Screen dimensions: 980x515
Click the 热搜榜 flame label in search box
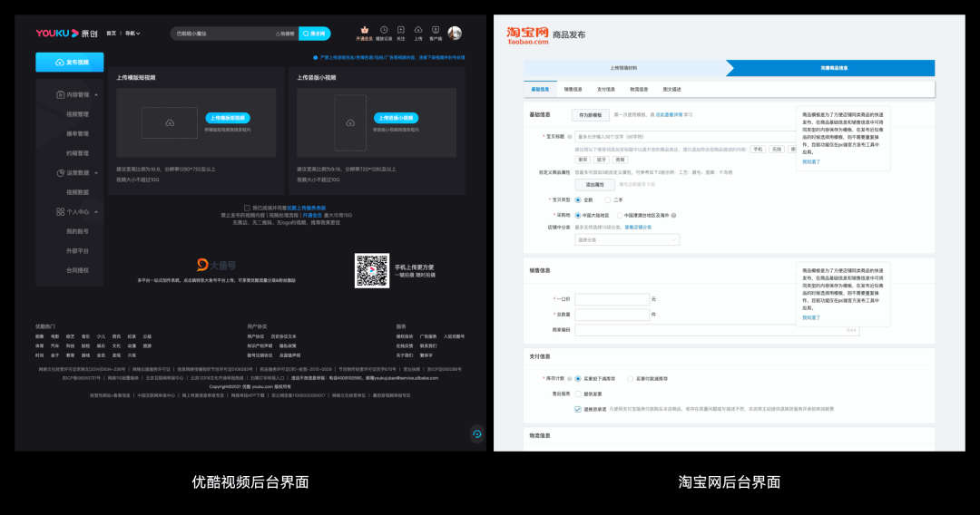pos(285,34)
